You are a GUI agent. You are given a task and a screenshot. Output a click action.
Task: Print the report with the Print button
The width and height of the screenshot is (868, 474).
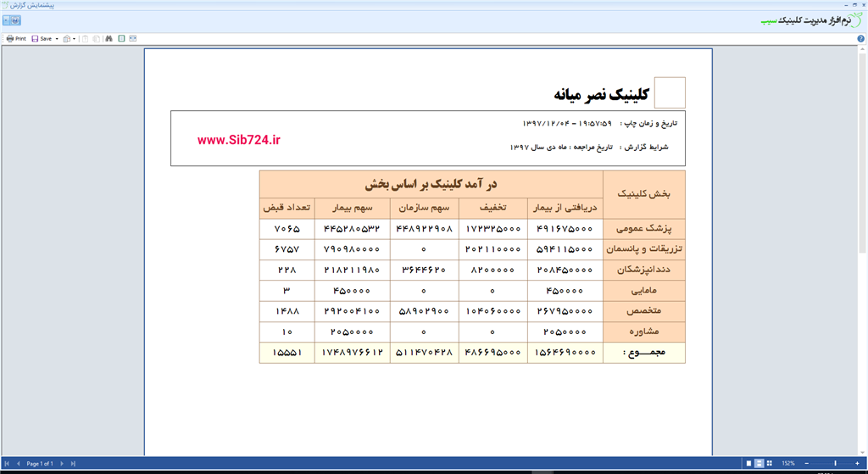(x=16, y=39)
